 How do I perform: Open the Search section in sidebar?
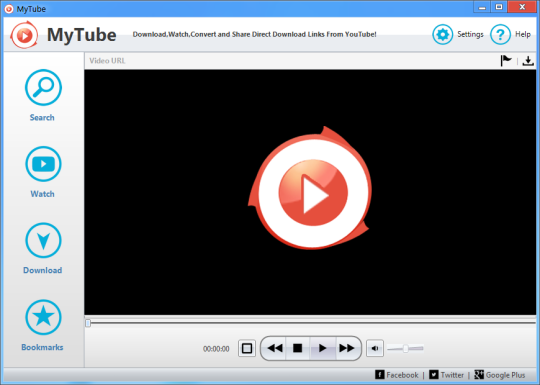click(x=43, y=95)
